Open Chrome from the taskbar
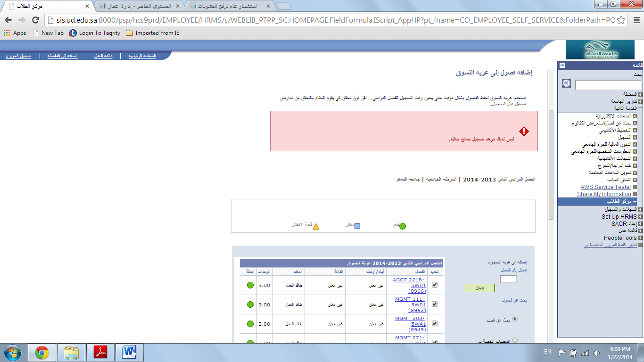 pos(42,353)
